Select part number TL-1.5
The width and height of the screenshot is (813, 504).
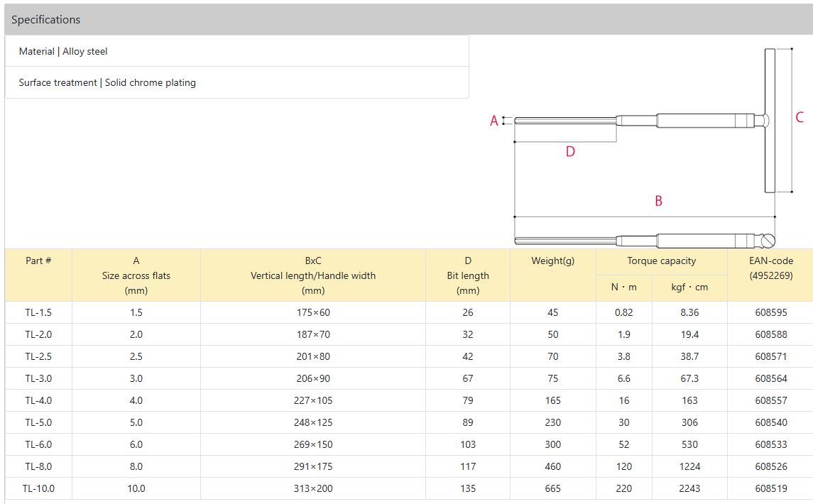[38, 312]
